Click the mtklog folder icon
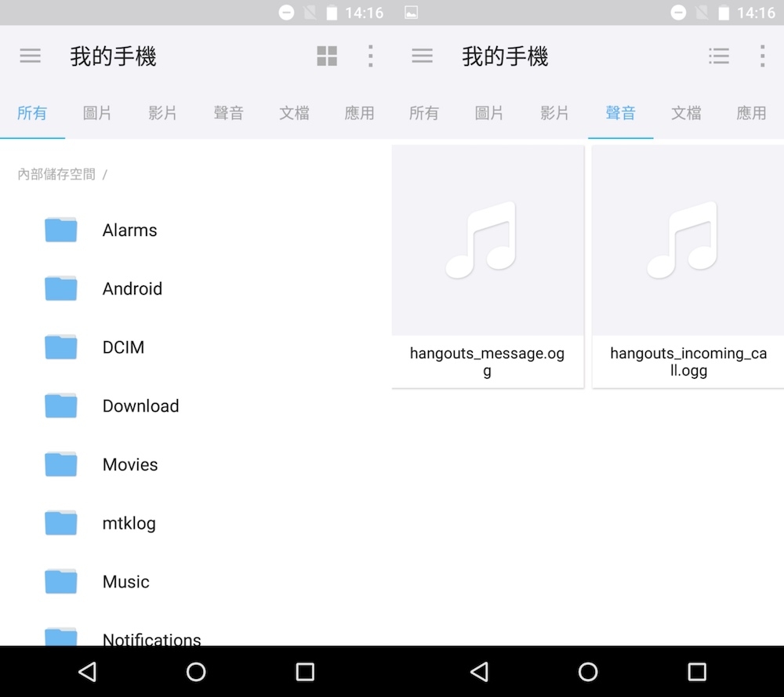Viewport: 784px width, 697px height. tap(61, 523)
